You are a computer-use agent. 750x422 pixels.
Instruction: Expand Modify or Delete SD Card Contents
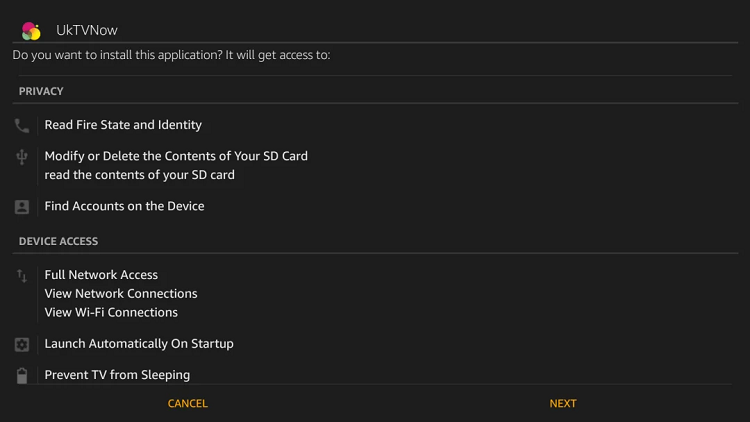(x=176, y=156)
